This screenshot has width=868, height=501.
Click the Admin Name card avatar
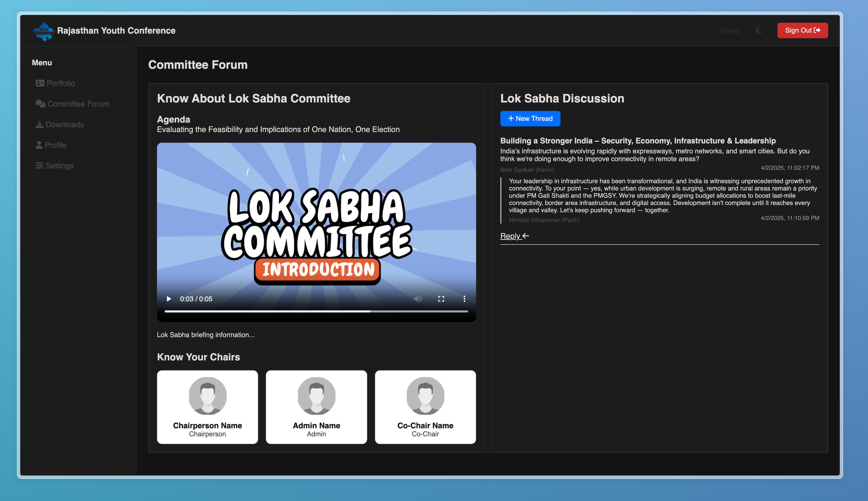(317, 396)
